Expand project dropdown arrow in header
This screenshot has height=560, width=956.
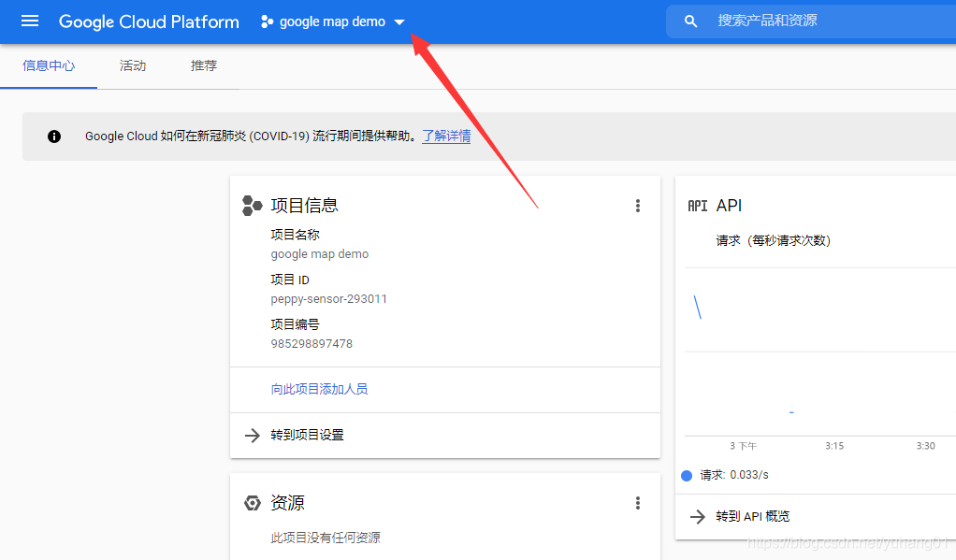(399, 22)
